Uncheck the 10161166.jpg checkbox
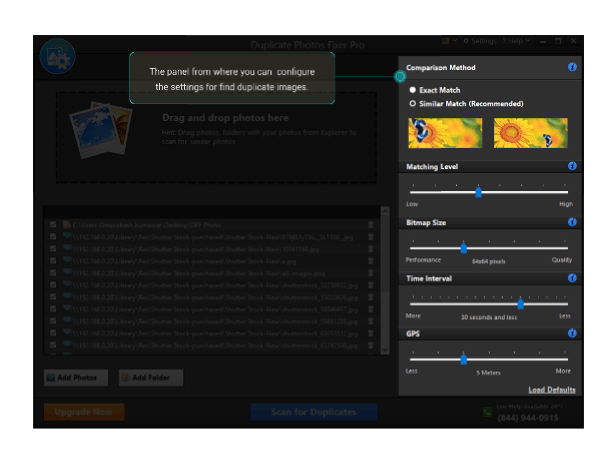The height and width of the screenshot is (453, 603). [x=53, y=249]
